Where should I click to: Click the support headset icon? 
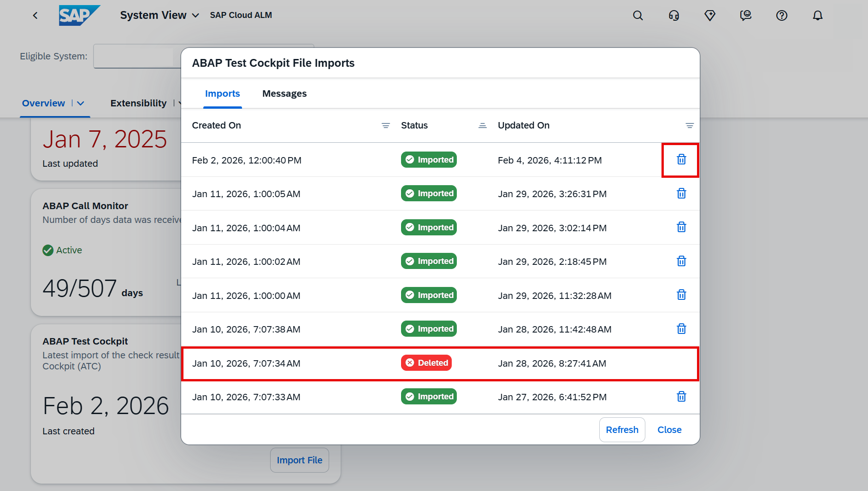click(x=673, y=16)
